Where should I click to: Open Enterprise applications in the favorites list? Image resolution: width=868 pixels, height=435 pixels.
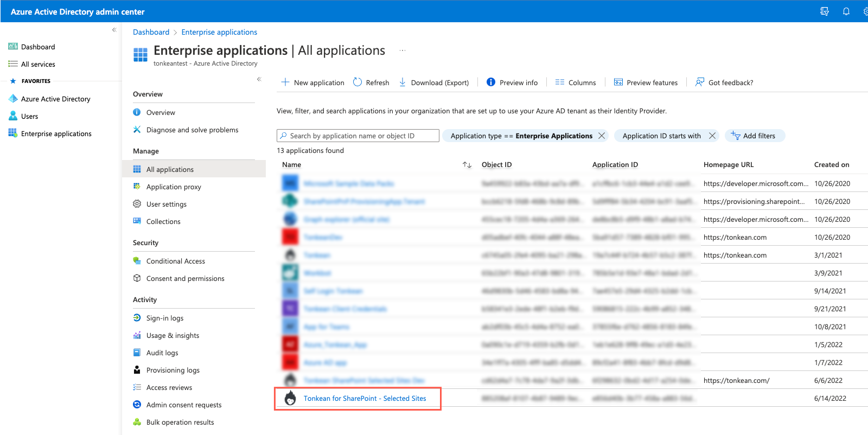tap(56, 133)
